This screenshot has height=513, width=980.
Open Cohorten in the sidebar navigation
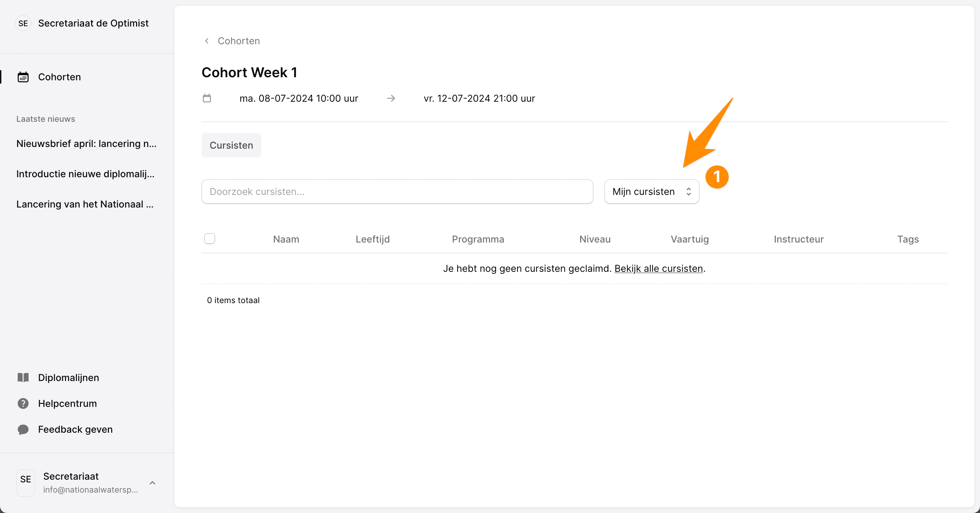pos(59,77)
